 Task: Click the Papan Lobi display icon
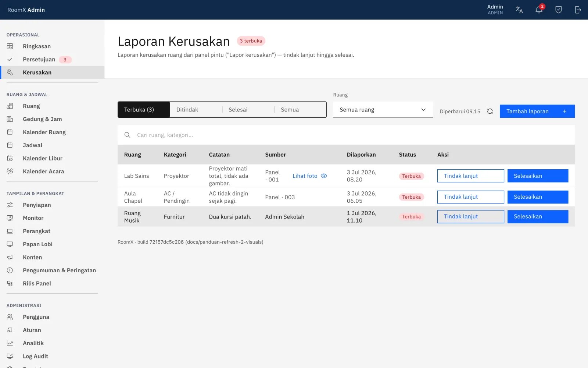pyautogui.click(x=10, y=244)
